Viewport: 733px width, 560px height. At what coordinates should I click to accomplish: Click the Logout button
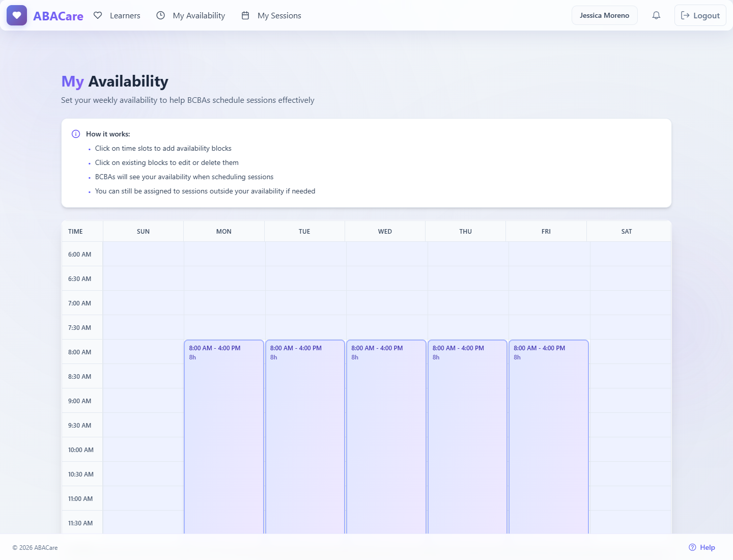click(x=700, y=15)
